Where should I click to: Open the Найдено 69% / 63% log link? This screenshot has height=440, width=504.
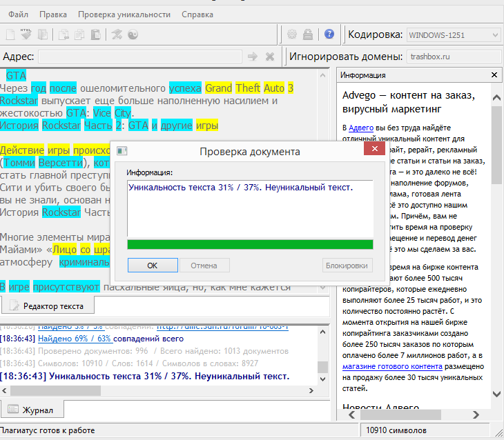[x=75, y=339]
